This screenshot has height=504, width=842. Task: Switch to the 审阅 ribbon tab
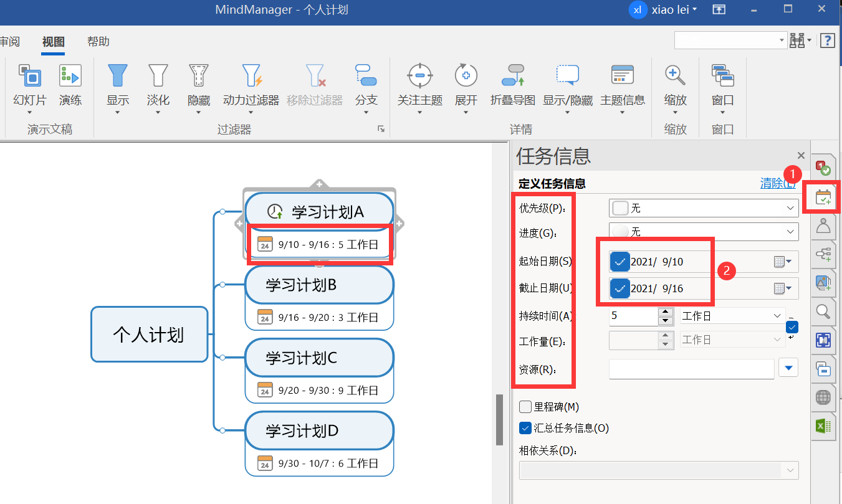coord(11,41)
